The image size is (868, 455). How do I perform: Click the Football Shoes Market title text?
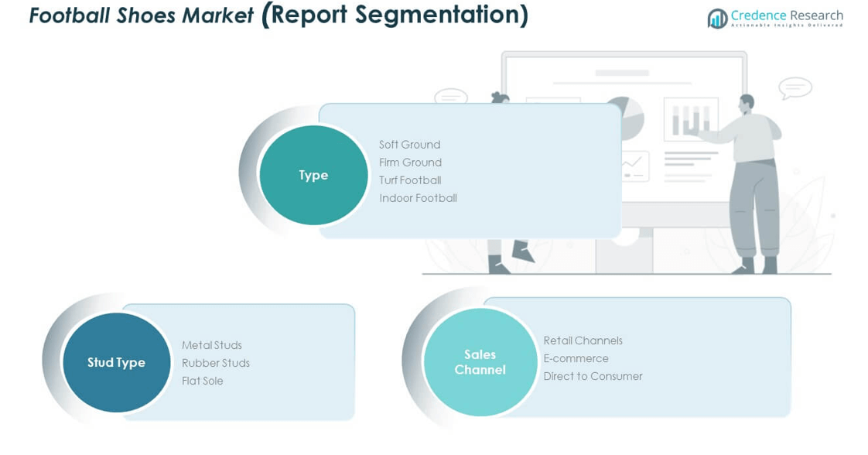[141, 15]
